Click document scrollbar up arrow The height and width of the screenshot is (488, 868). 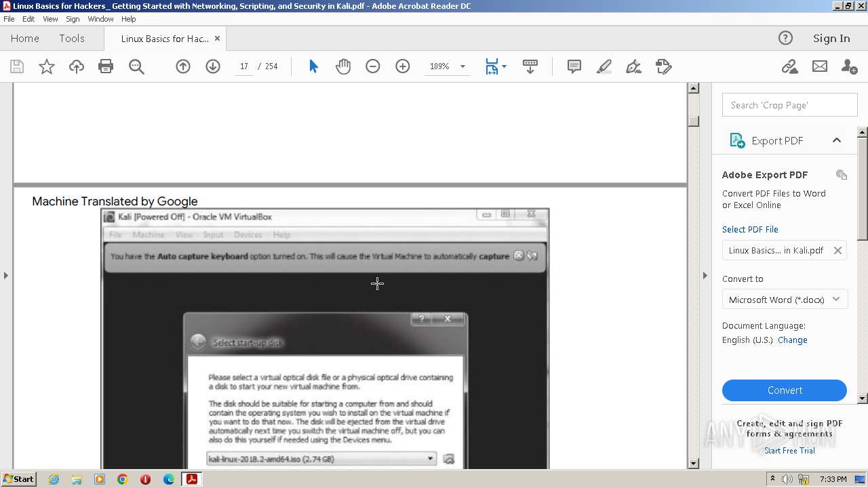point(693,88)
